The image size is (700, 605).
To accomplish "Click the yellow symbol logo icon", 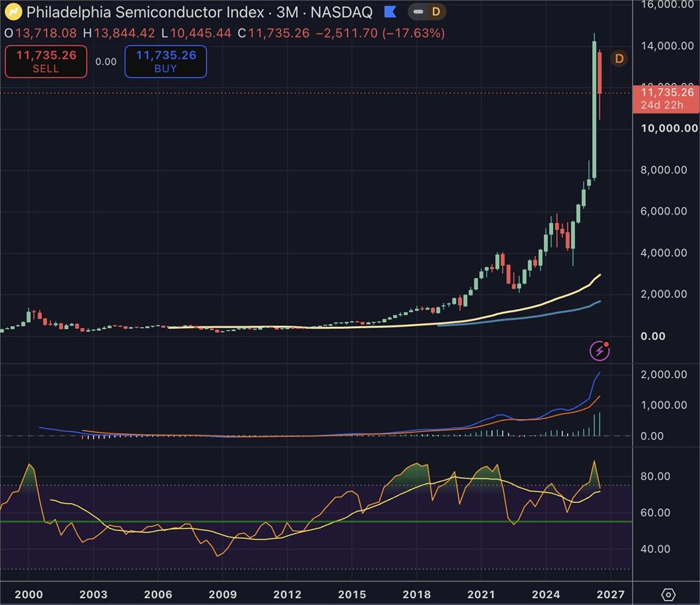I will point(14,12).
